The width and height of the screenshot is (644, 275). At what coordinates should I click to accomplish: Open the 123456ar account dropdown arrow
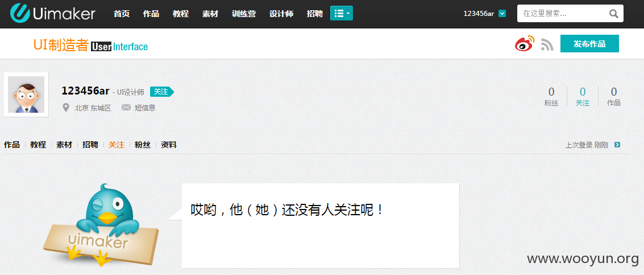tap(502, 14)
